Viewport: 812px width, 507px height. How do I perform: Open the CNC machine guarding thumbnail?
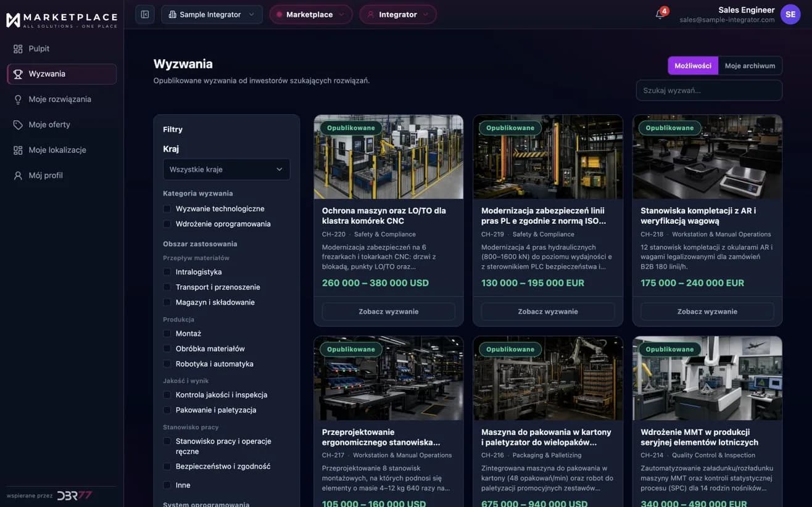(389, 157)
